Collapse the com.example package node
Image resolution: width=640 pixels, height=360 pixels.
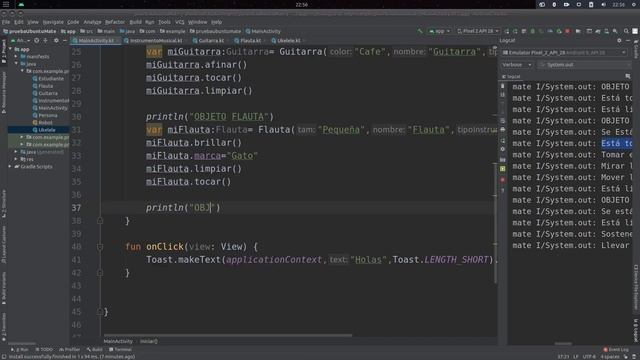(x=22, y=71)
